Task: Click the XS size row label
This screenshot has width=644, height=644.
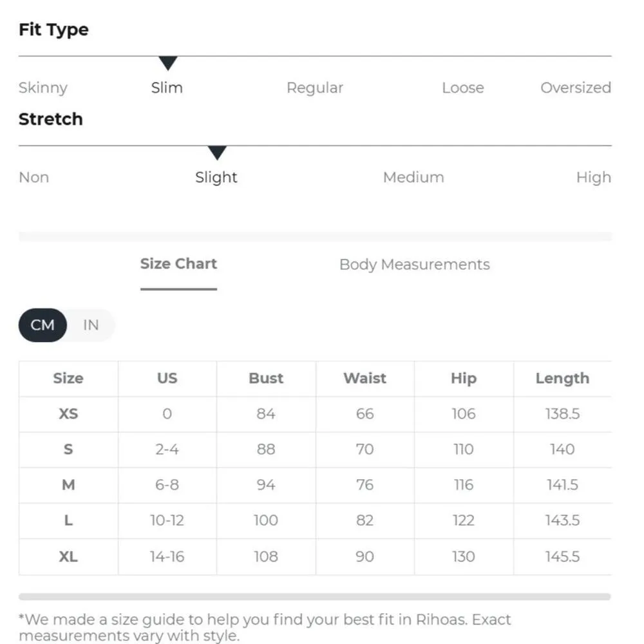Action: (x=68, y=414)
